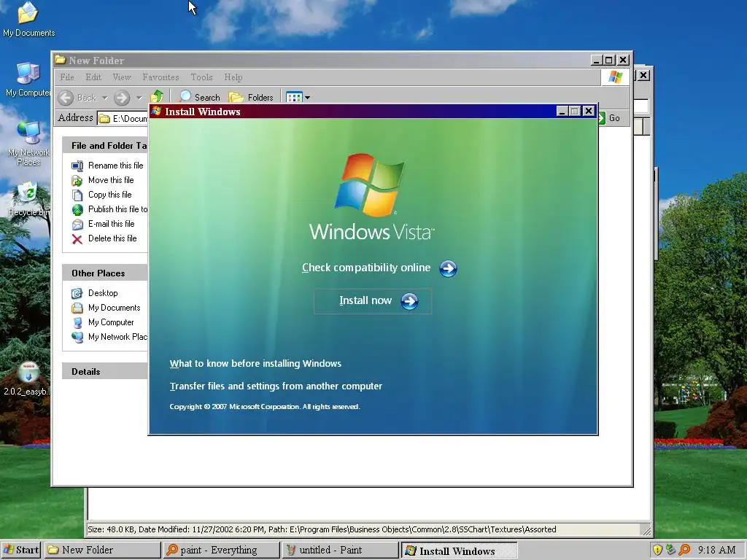Screen dimensions: 747x560
Task: Click the Rename this file icon
Action: 77,166
